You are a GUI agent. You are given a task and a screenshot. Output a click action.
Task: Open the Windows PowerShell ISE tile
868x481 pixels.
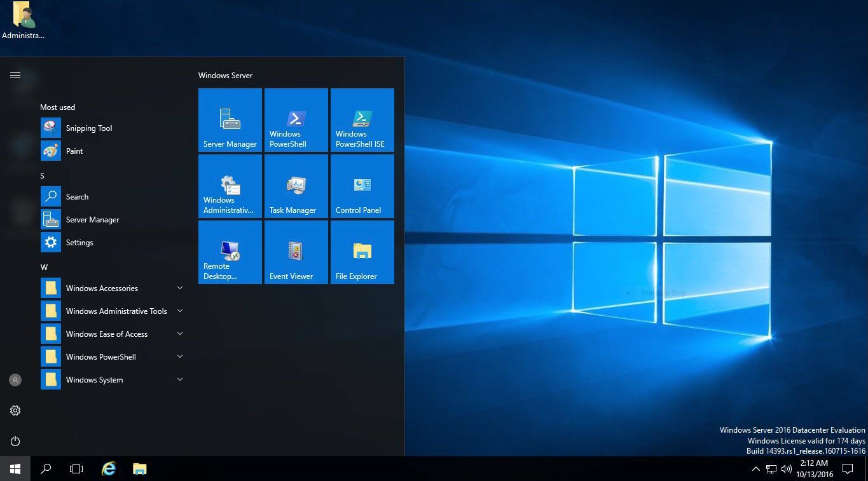tap(362, 119)
